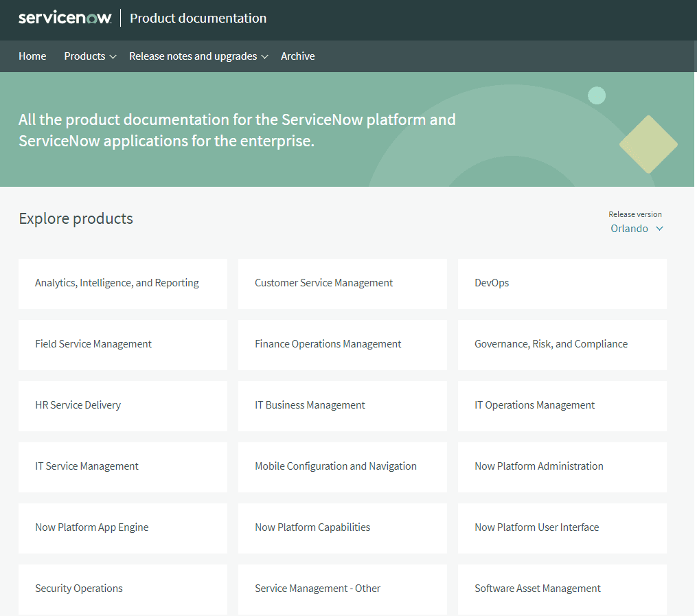Open the Now Platform Capabilities card

(343, 528)
